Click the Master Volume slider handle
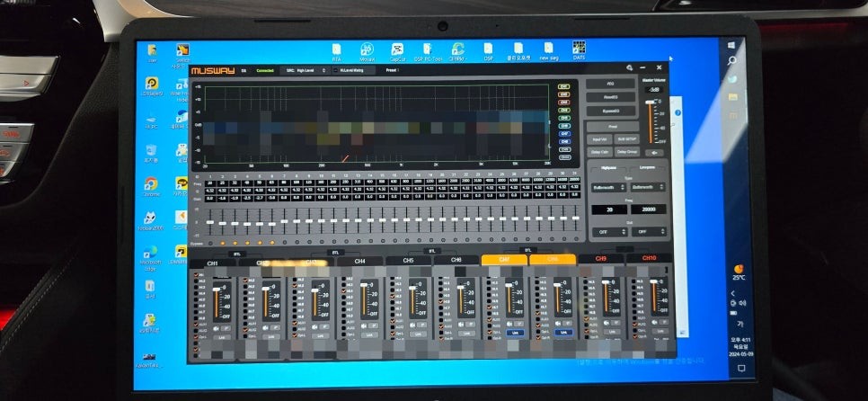This screenshot has width=868, height=401. point(651,103)
